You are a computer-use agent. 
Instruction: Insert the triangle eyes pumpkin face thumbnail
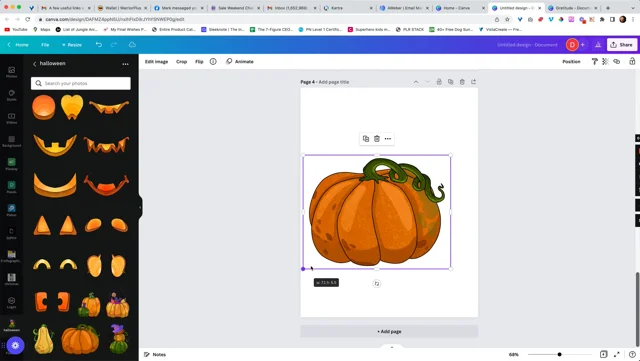(x=55, y=225)
